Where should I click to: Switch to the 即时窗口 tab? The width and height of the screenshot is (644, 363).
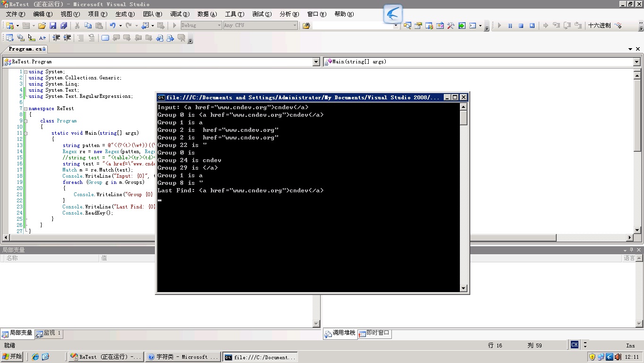(x=374, y=333)
